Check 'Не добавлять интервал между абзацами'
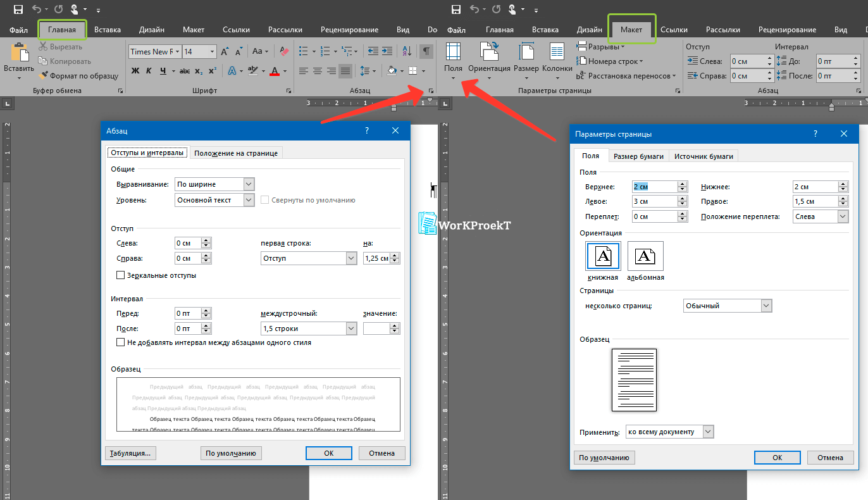This screenshot has height=500, width=868. [x=121, y=342]
